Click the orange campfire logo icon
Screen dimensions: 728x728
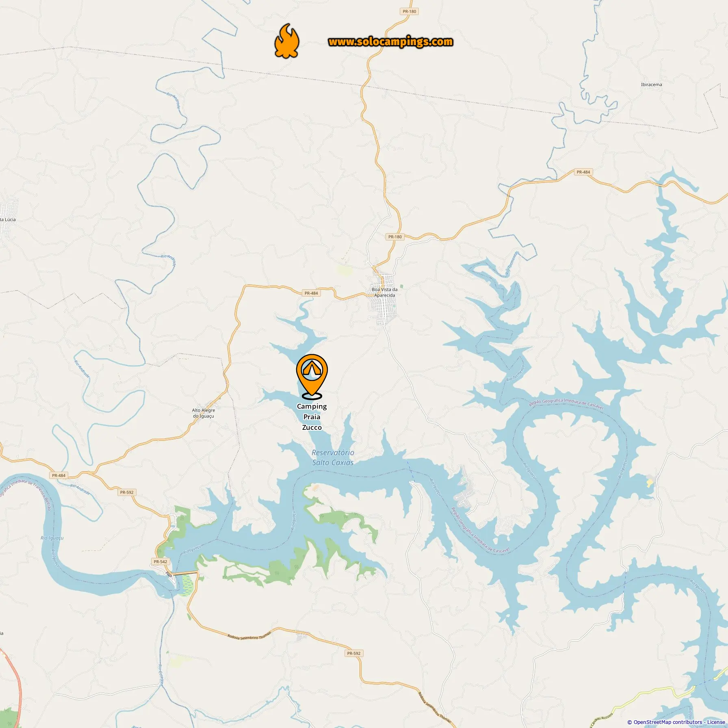click(287, 41)
